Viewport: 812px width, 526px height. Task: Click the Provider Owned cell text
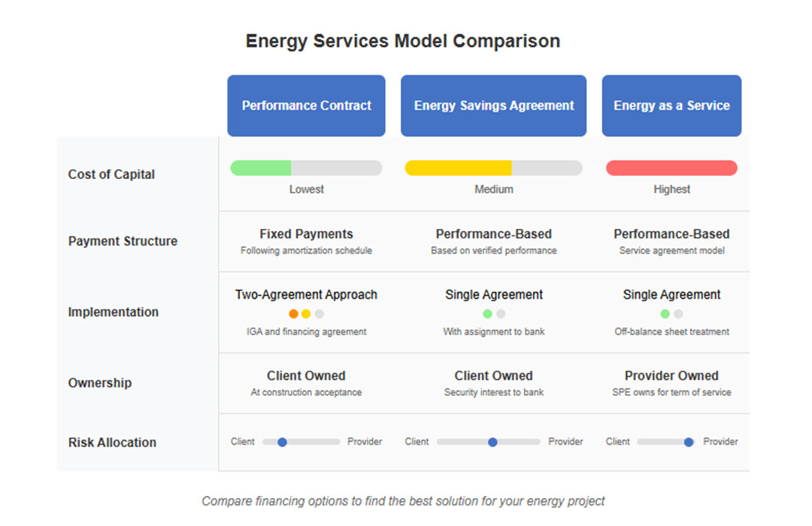[x=671, y=375]
